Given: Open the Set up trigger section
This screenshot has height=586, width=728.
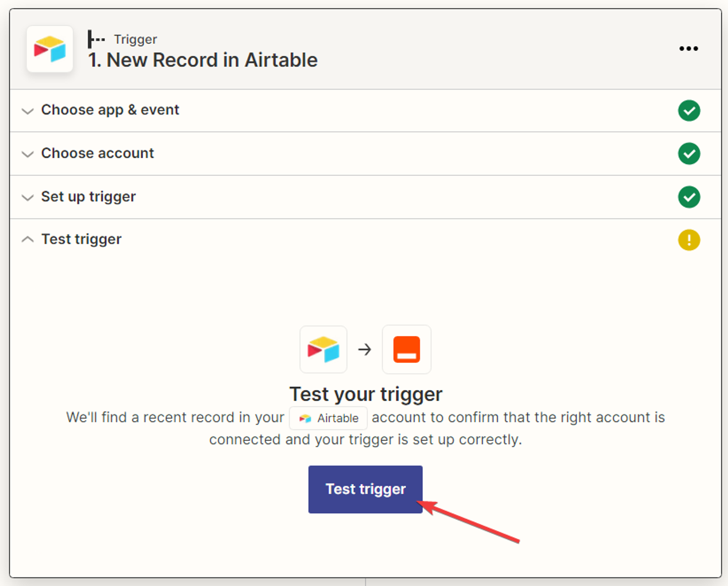Looking at the screenshot, I should (88, 196).
